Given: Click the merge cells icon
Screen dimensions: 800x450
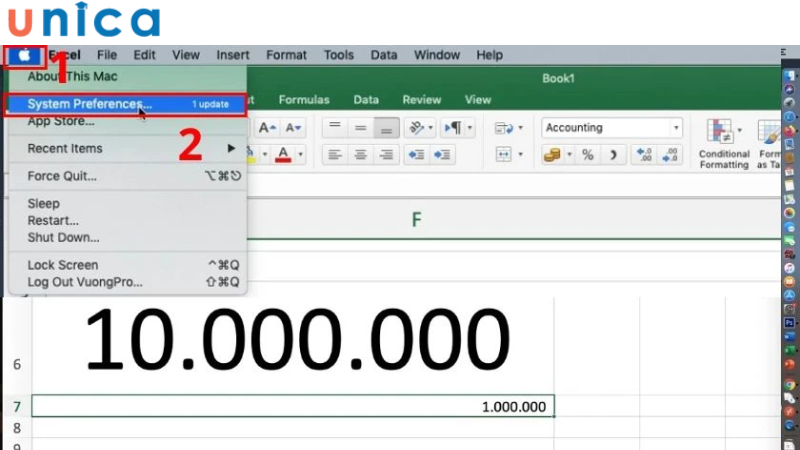Looking at the screenshot, I should 504,154.
